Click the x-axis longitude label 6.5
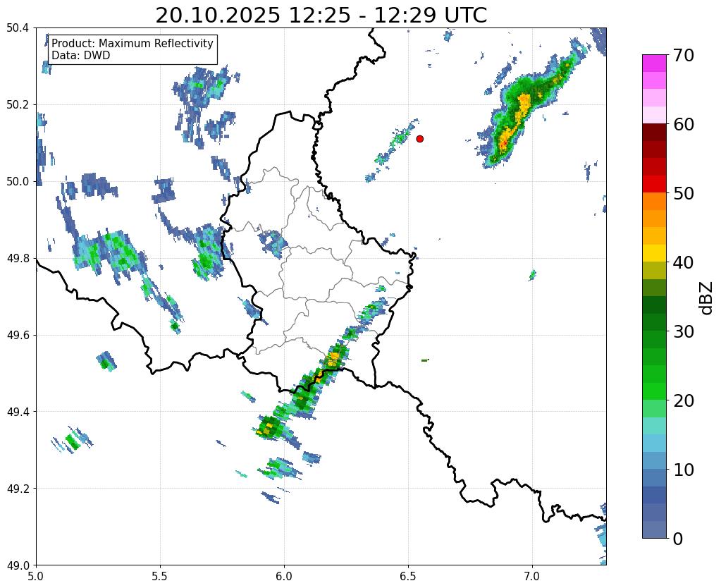Screen dimensions: 721x588 point(408,577)
